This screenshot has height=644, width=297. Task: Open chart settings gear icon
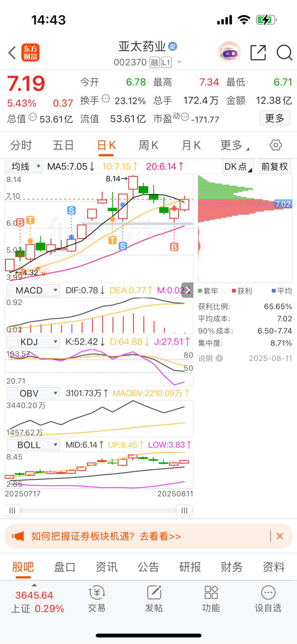[276, 145]
